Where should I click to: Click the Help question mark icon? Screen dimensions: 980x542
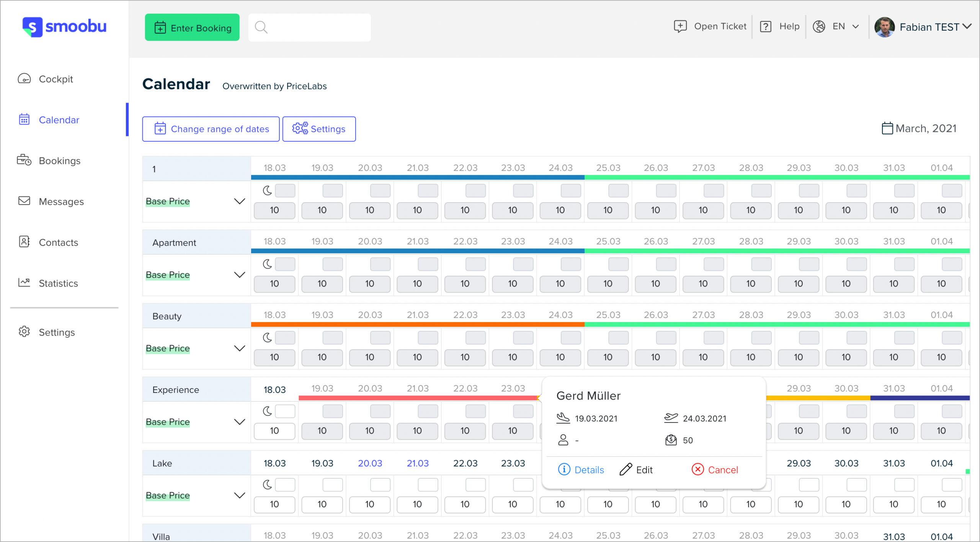point(766,26)
